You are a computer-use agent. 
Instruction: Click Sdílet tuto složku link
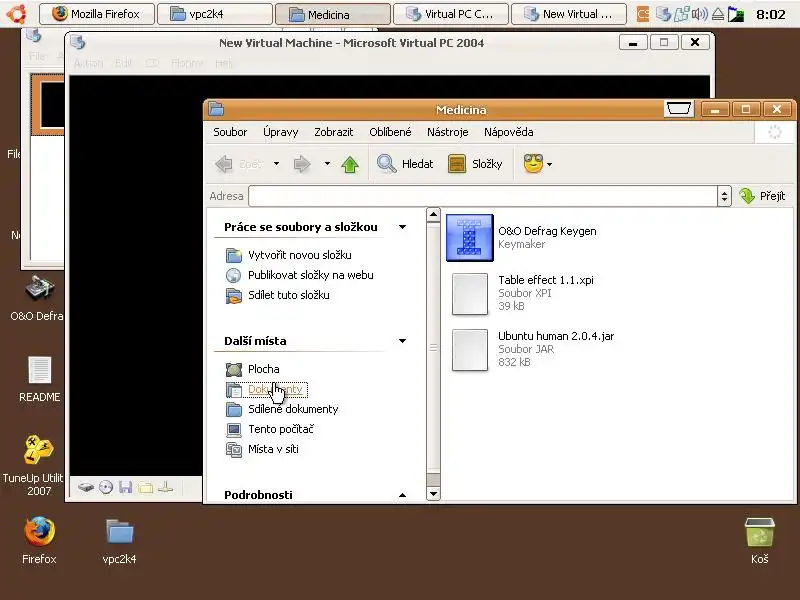pyautogui.click(x=289, y=295)
